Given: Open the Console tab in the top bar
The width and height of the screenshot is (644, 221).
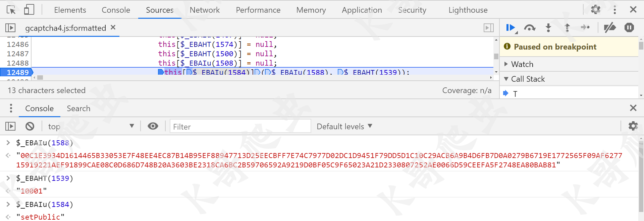Looking at the screenshot, I should pos(116,10).
